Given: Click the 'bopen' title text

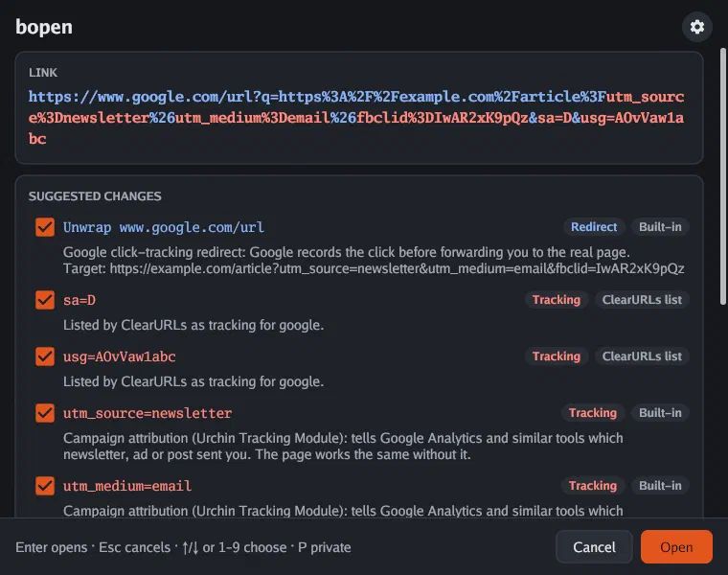Looking at the screenshot, I should (x=44, y=27).
